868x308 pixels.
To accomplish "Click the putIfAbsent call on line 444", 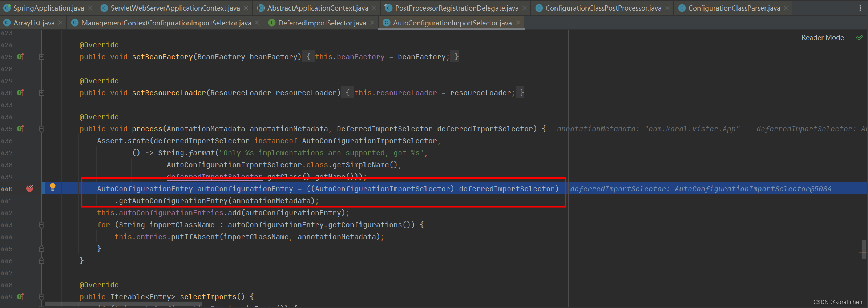I will pos(195,237).
